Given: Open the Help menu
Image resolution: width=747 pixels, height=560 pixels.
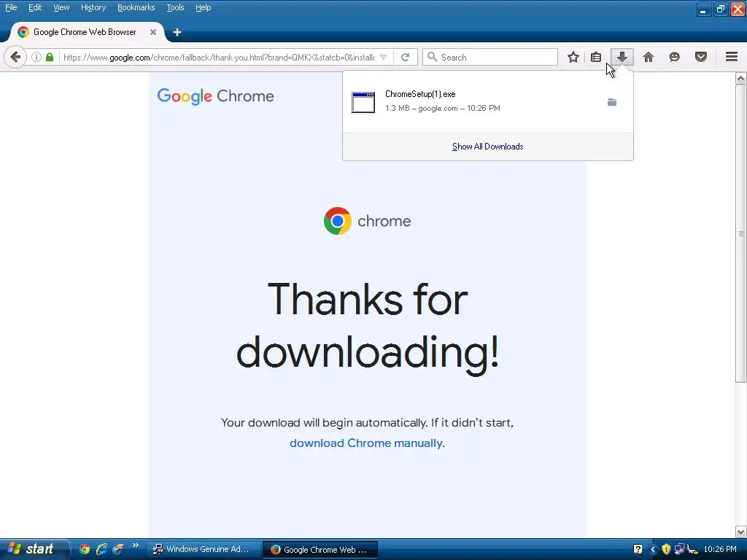Looking at the screenshot, I should [204, 7].
